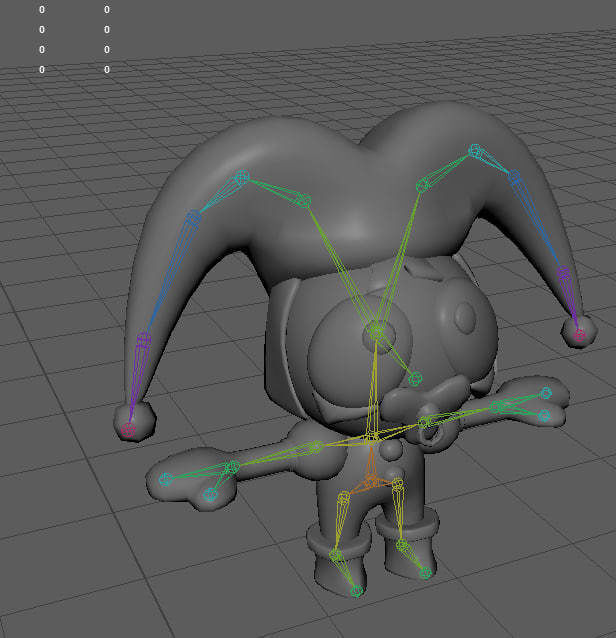The image size is (616, 638).
Task: Select toe end joint of screen-left foot
Action: tap(356, 591)
